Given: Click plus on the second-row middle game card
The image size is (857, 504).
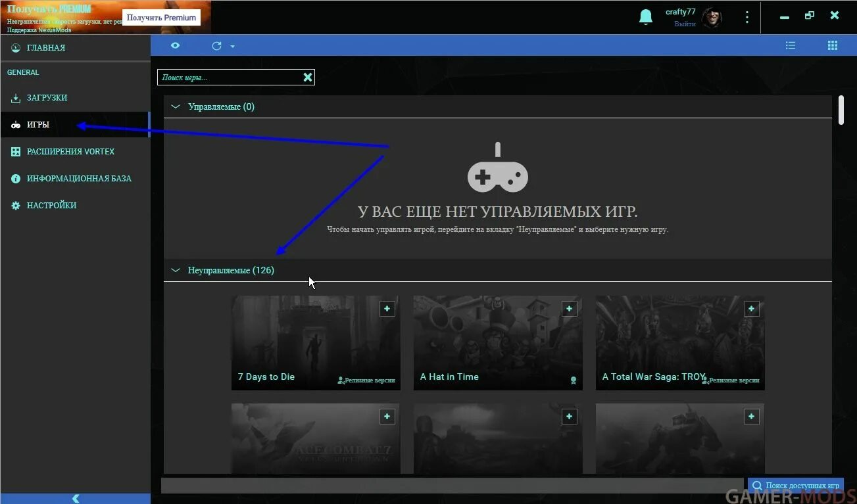Looking at the screenshot, I should pyautogui.click(x=569, y=416).
